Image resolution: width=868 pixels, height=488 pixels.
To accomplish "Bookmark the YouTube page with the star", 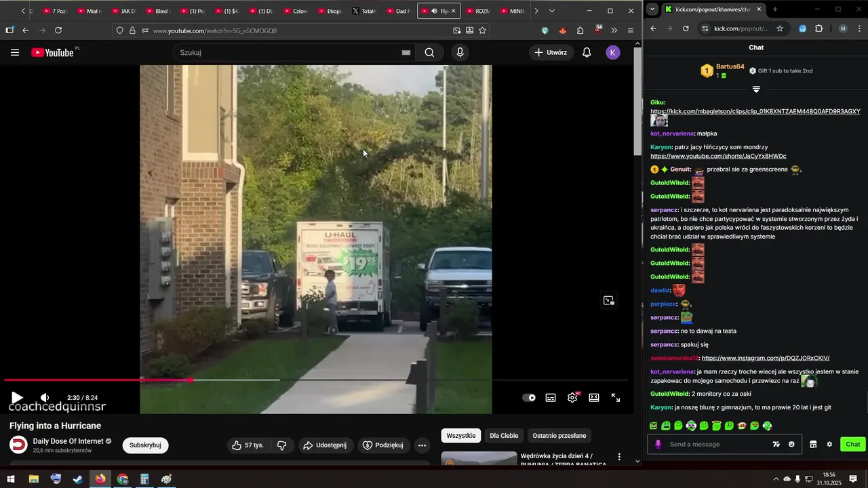I will (x=482, y=30).
